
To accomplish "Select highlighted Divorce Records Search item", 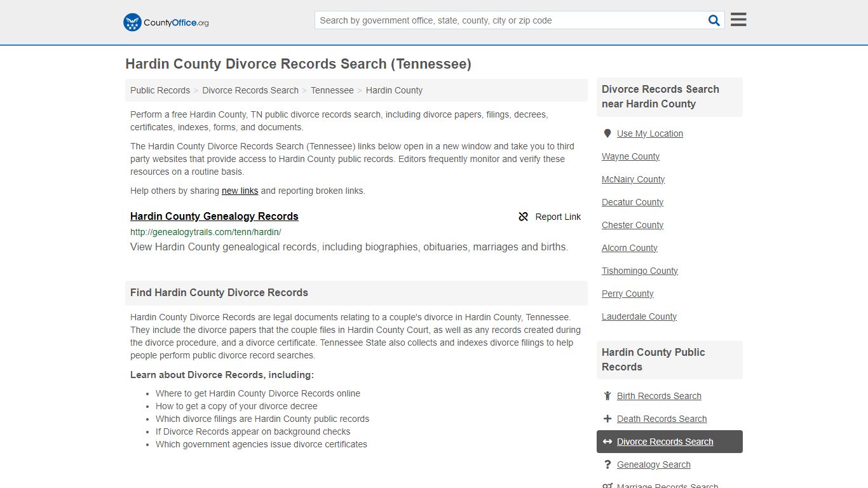I will pos(670,442).
